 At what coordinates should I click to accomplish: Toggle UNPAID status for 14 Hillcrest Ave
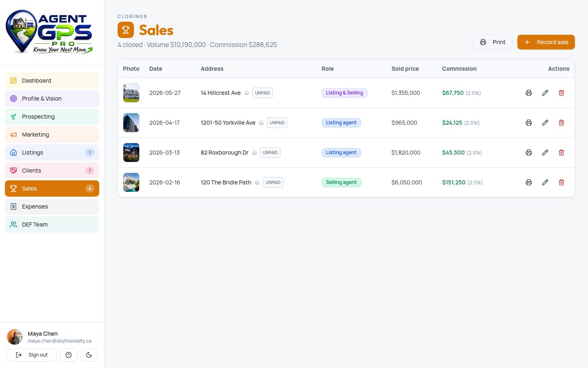(x=263, y=93)
